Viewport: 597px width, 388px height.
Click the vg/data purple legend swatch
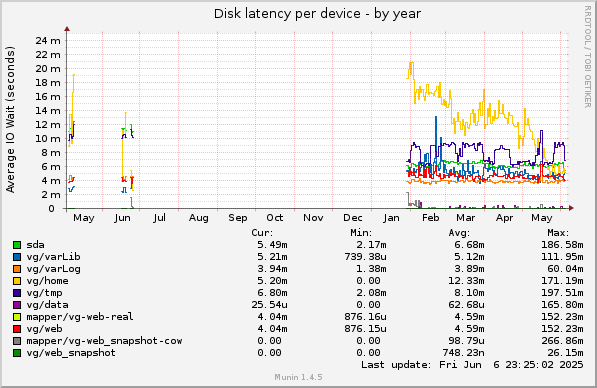[17, 305]
